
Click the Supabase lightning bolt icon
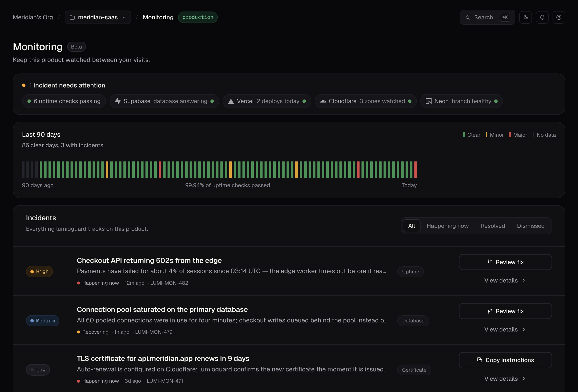[118, 101]
